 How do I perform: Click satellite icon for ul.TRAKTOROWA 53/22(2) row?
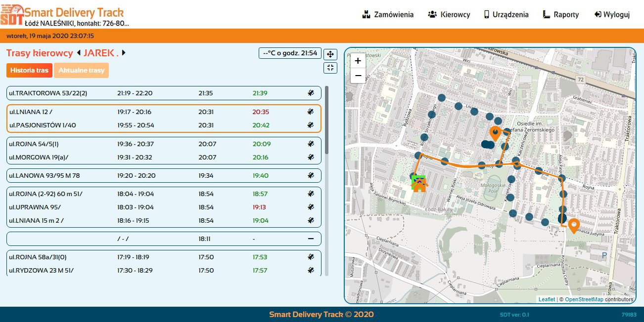pos(311,93)
